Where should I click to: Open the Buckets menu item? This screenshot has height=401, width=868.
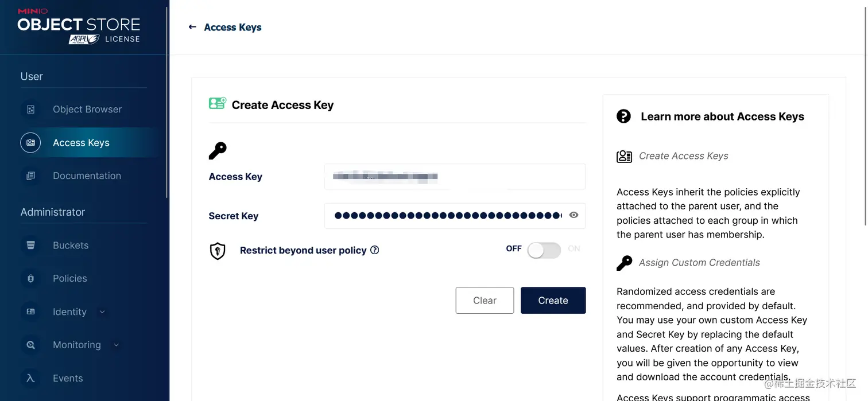pos(71,245)
